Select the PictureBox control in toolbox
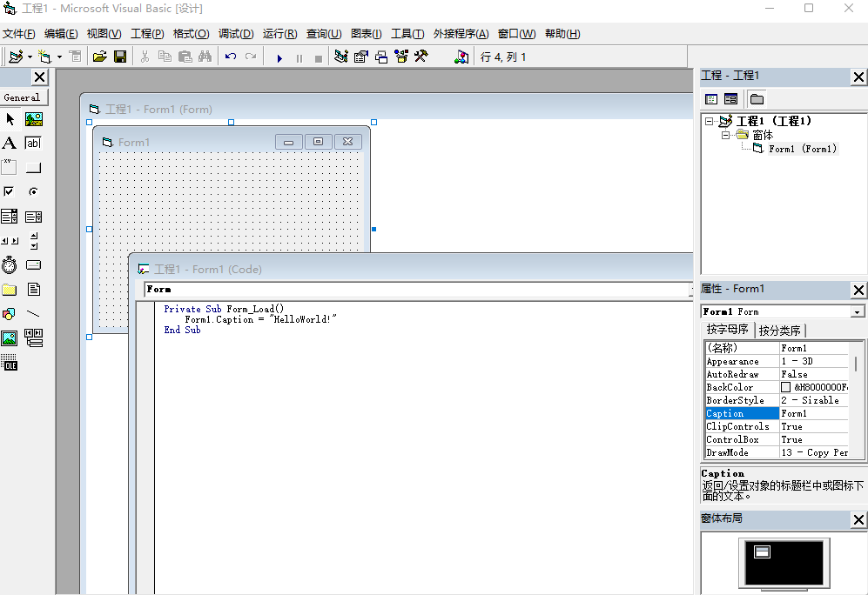Image resolution: width=868 pixels, height=595 pixels. point(33,119)
